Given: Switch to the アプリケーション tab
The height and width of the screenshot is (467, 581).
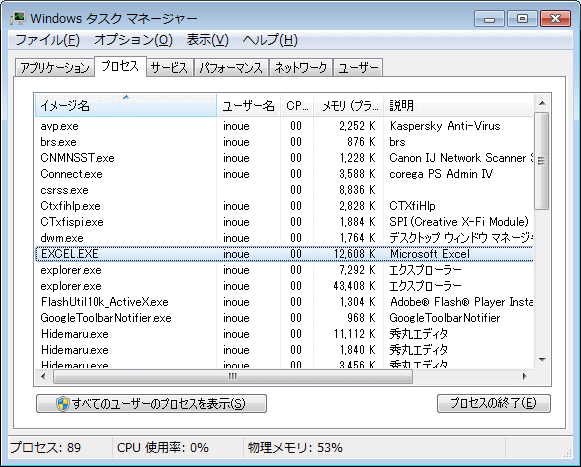Looking at the screenshot, I should pos(55,68).
